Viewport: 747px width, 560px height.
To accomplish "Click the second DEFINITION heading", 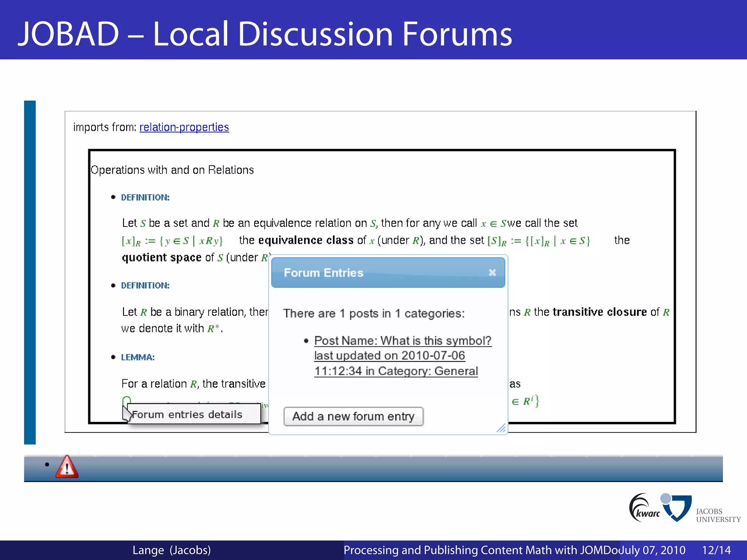I will [145, 285].
